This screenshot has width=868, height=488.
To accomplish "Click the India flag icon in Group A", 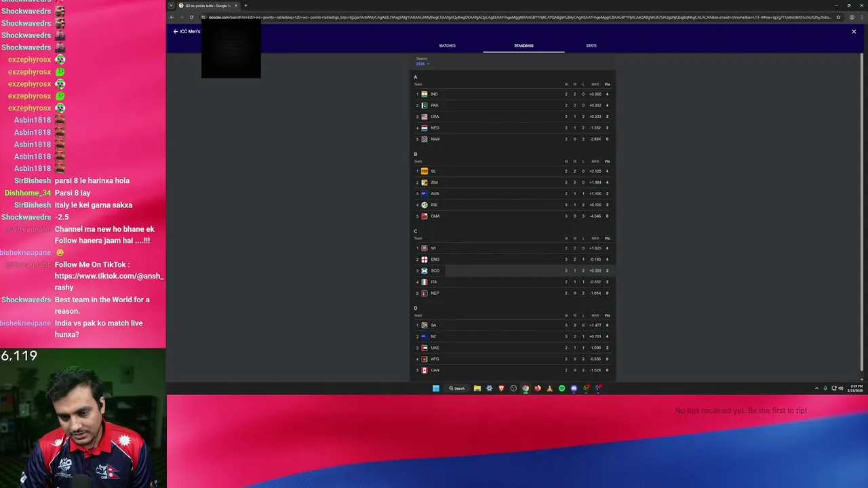I will point(425,94).
